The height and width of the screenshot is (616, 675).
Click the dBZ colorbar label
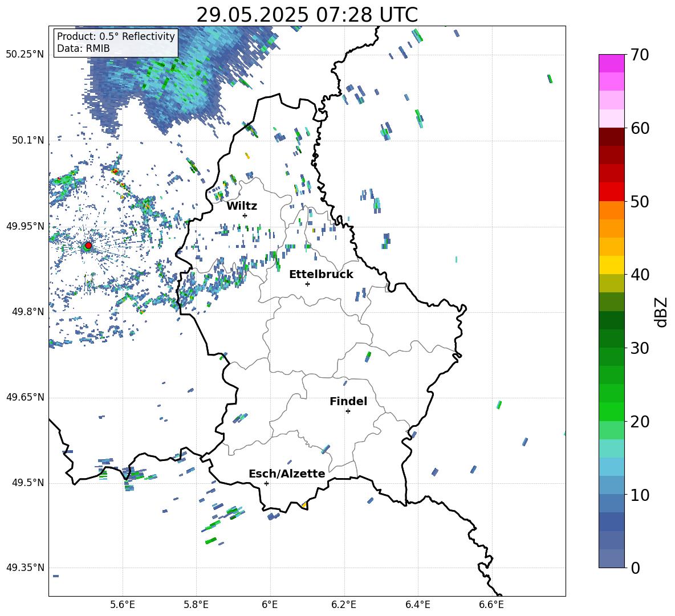[660, 312]
